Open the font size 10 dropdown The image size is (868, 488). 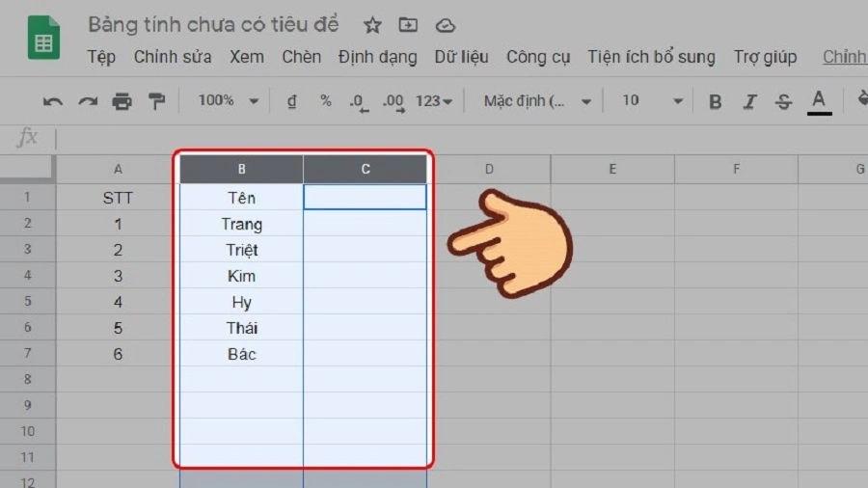[652, 100]
